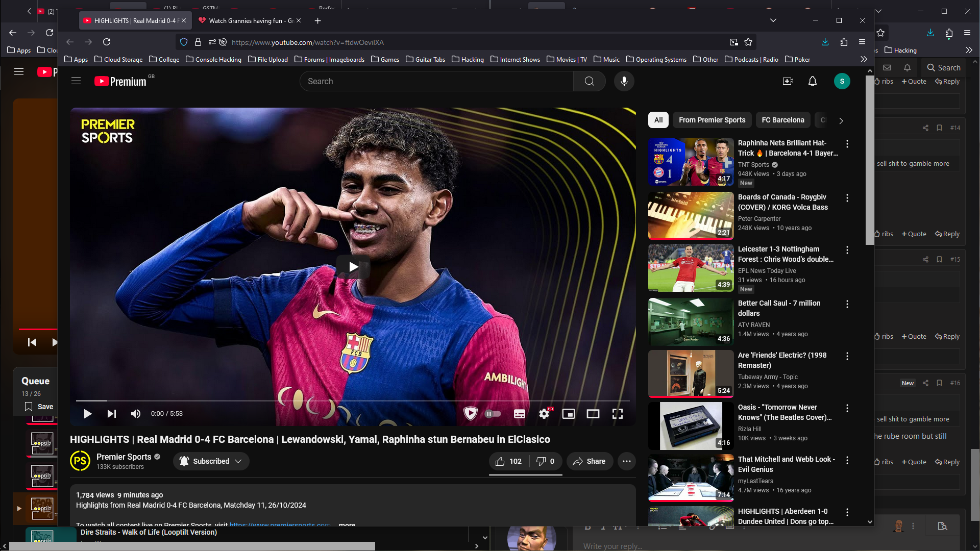Dislike the video

pos(546,461)
